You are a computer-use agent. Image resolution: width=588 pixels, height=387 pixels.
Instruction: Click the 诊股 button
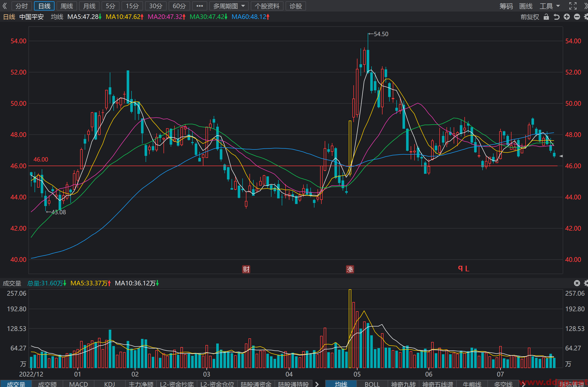(296, 6)
